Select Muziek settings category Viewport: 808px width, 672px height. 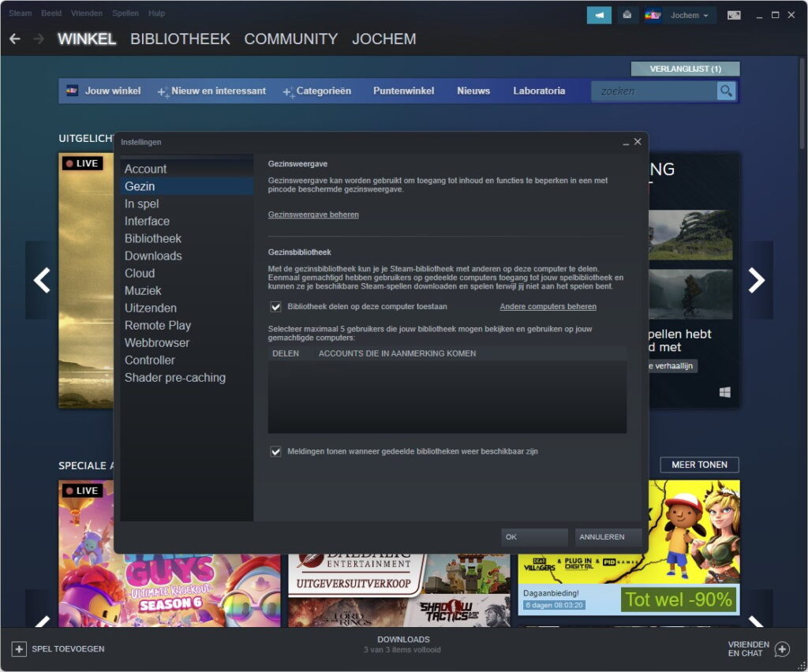pyautogui.click(x=186, y=291)
